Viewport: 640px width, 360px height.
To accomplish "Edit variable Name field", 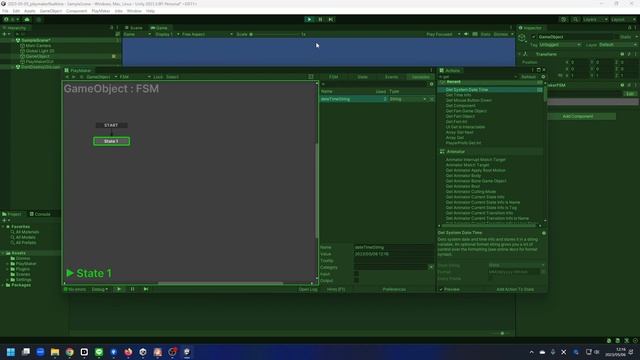I will [393, 247].
